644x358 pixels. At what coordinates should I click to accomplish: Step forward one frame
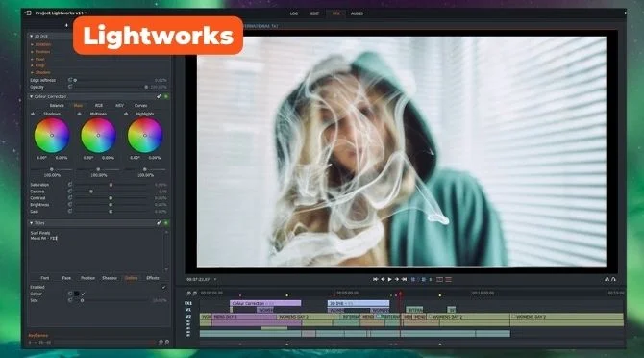[397, 279]
